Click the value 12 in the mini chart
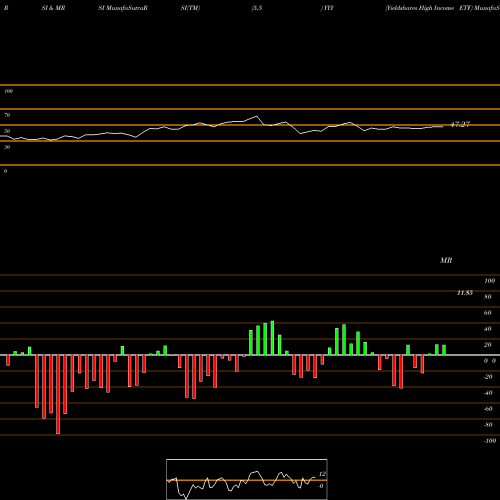Image resolution: width=500 pixels, height=500 pixels. click(x=322, y=474)
